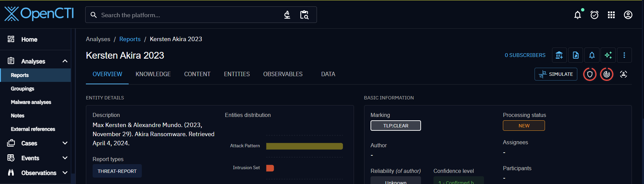The height and width of the screenshot is (184, 644).
Task: Switch to the Knowledge tab
Action: pyautogui.click(x=153, y=74)
